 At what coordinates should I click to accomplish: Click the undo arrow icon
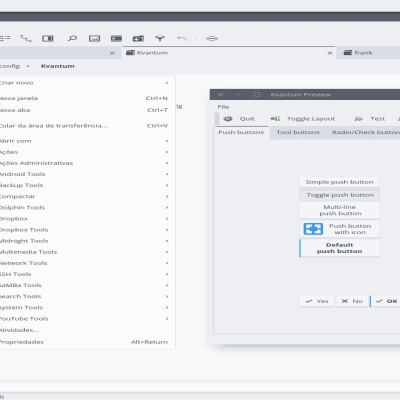[x=182, y=38]
